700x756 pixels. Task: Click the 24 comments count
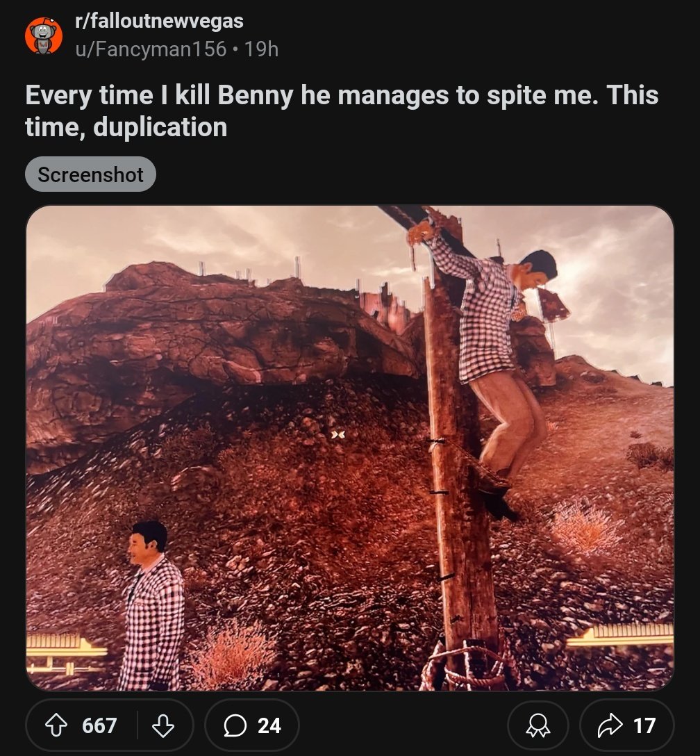[x=269, y=726]
